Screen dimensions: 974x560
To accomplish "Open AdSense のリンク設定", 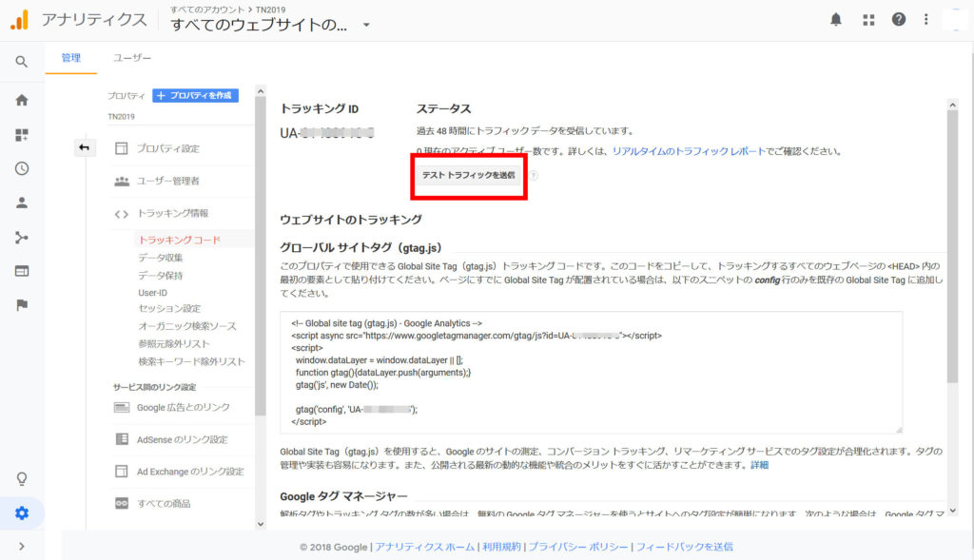I will pyautogui.click(x=182, y=439).
